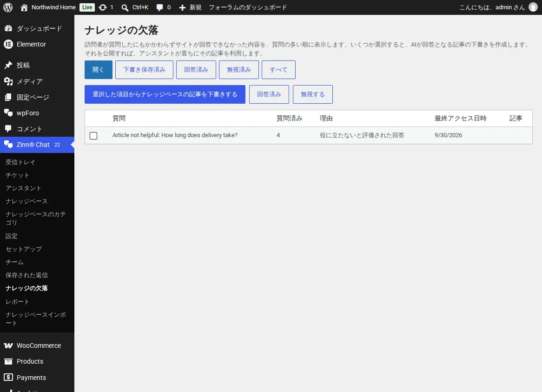Select the すべて filter tab
Viewport: 542px width, 392px height.
pos(278,70)
